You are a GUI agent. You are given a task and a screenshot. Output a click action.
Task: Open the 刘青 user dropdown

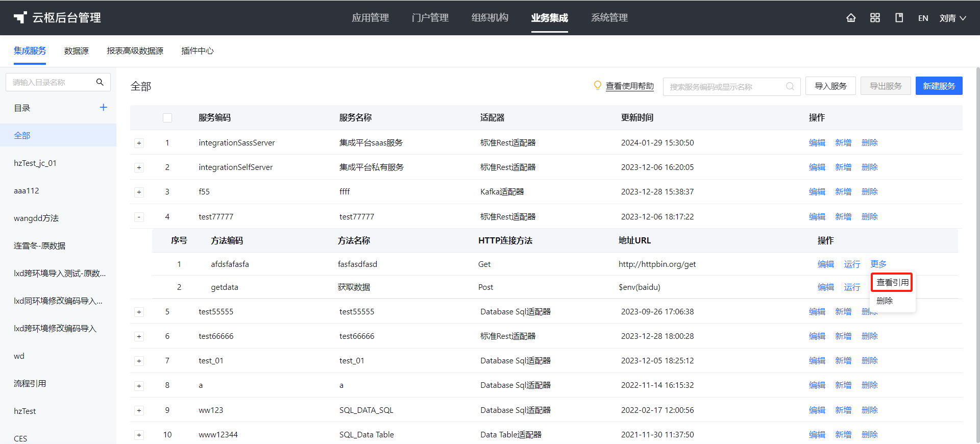(x=952, y=18)
